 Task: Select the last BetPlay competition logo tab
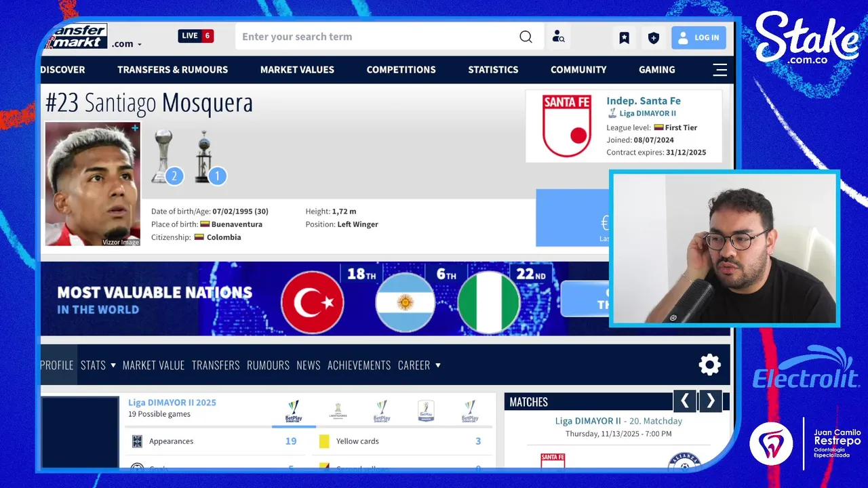tap(470, 411)
